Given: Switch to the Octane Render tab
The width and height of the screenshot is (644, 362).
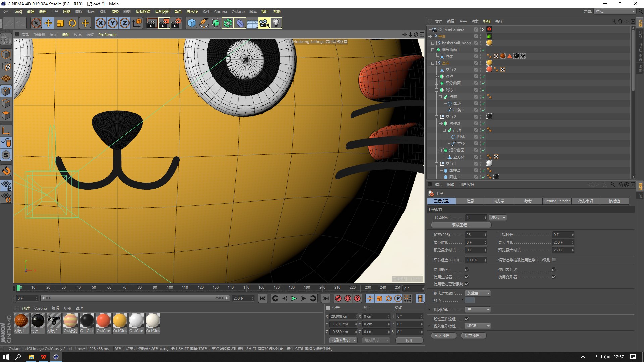Looking at the screenshot, I should point(556,201).
